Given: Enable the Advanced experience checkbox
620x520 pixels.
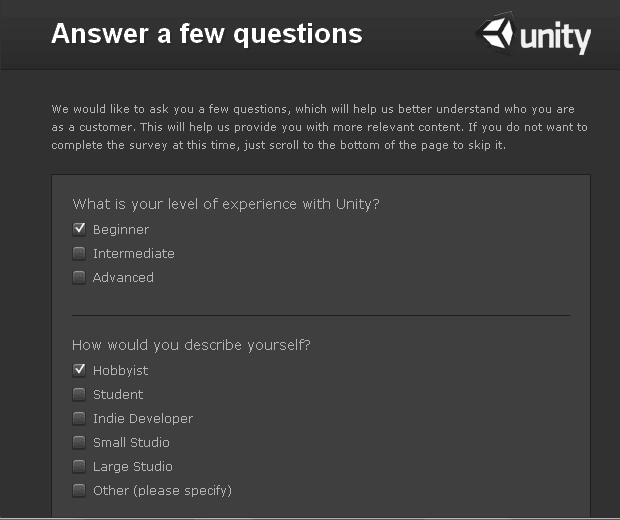Looking at the screenshot, I should point(79,277).
